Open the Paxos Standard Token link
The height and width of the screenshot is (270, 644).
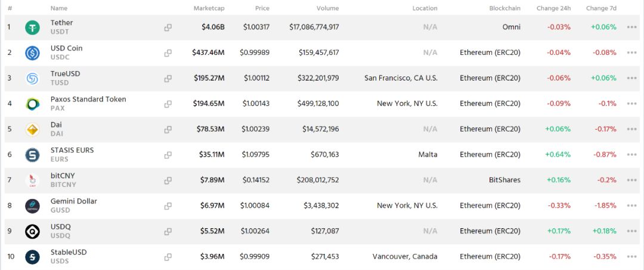point(88,99)
